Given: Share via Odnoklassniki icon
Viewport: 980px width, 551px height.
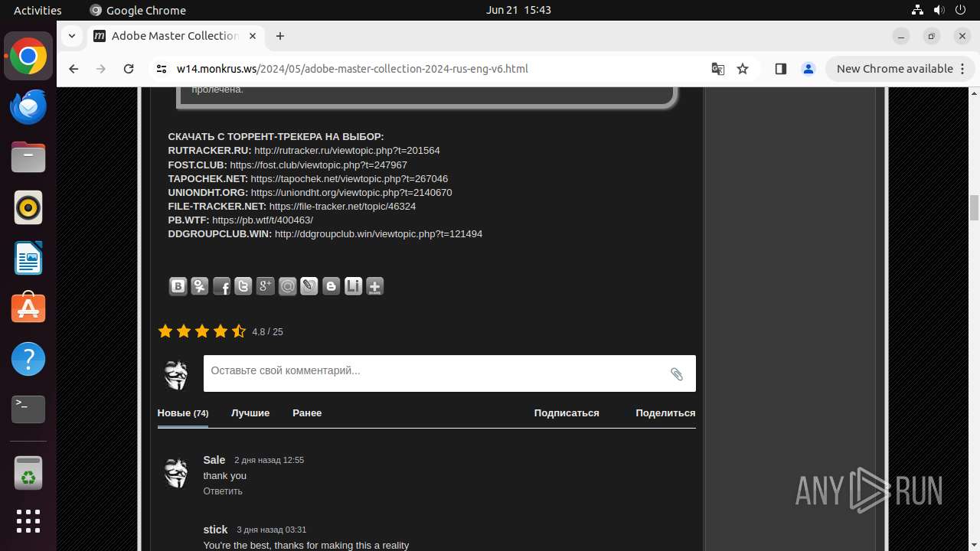Looking at the screenshot, I should coord(200,286).
